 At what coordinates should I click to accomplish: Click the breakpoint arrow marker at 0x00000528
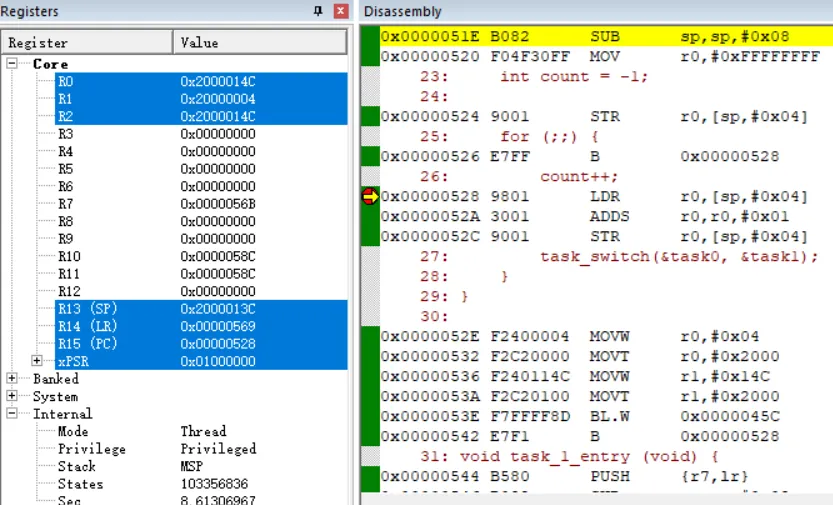point(369,197)
